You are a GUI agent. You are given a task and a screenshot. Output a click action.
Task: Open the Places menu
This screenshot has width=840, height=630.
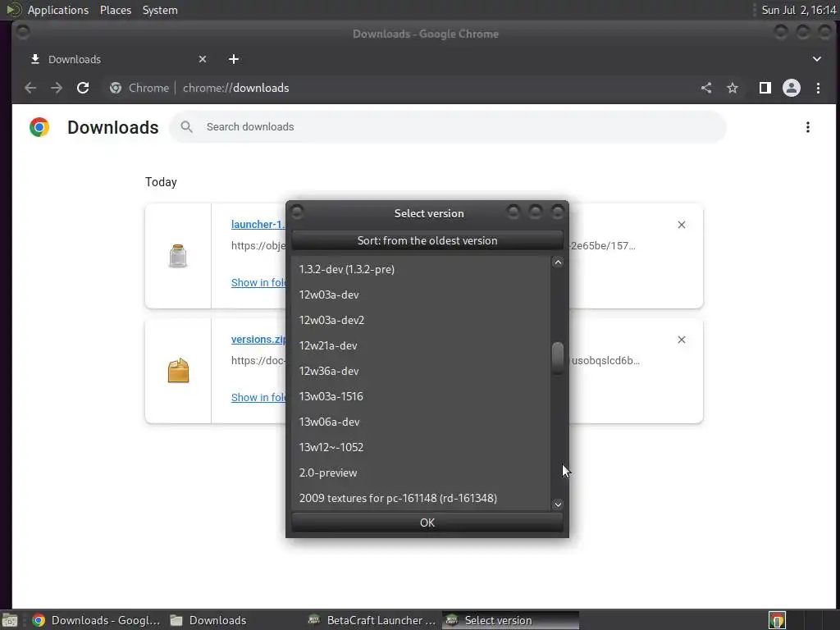(x=116, y=10)
